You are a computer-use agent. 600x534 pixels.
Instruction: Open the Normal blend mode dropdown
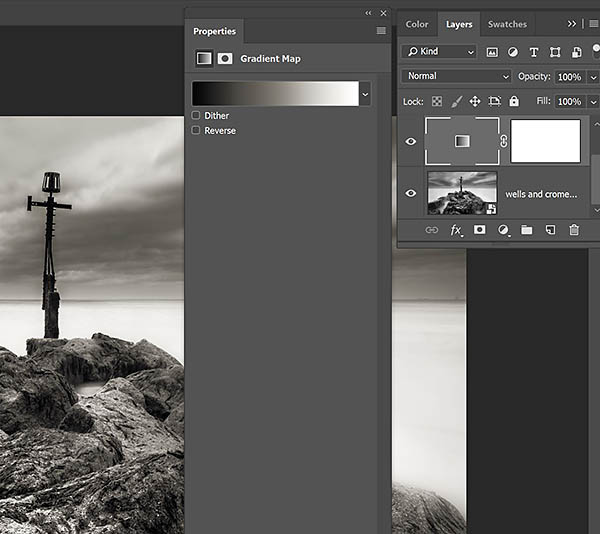tap(457, 76)
